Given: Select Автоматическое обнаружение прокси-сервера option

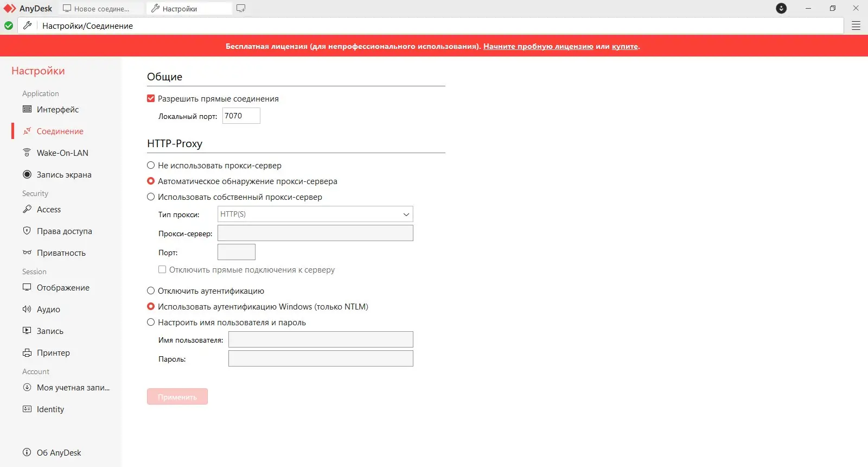Looking at the screenshot, I should (x=151, y=181).
